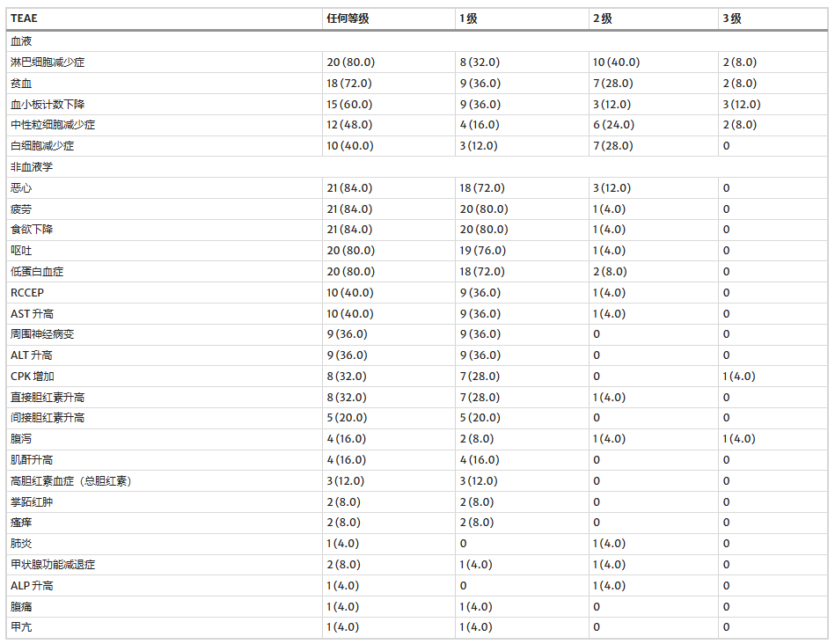Select the 高胆红素血症（总胆红素）row label

point(72,481)
